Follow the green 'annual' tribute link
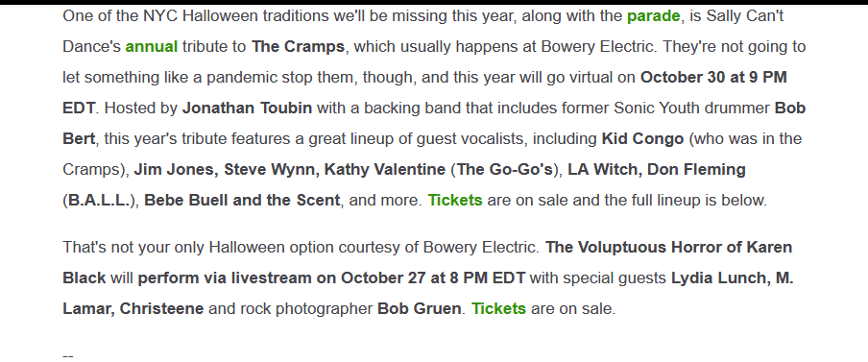The height and width of the screenshot is (362, 868). (x=152, y=46)
